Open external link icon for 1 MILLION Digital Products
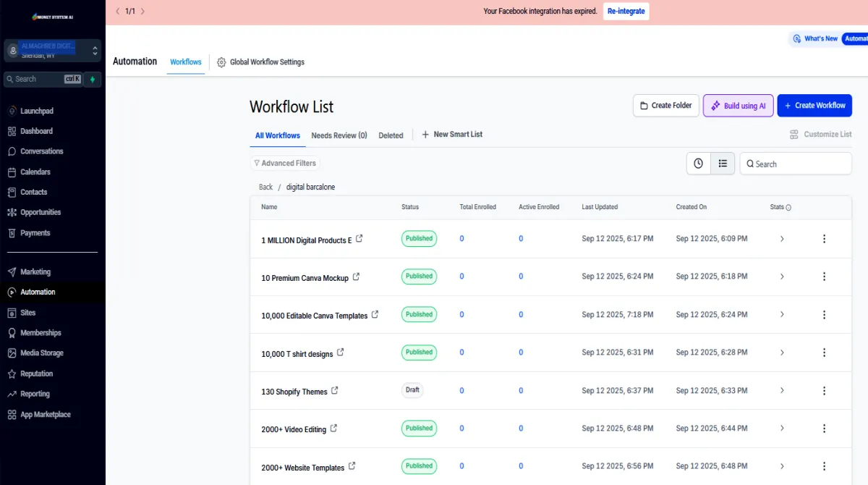The width and height of the screenshot is (868, 485). [359, 239]
